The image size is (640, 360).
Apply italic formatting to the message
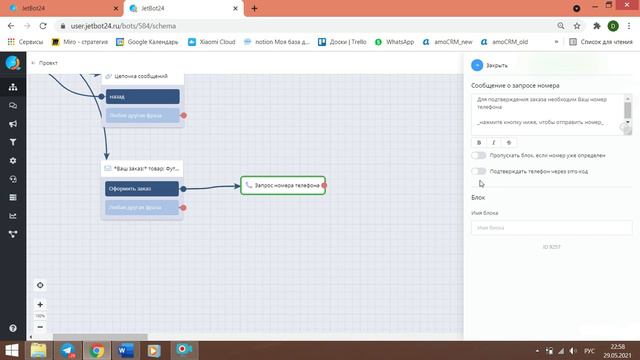[493, 142]
